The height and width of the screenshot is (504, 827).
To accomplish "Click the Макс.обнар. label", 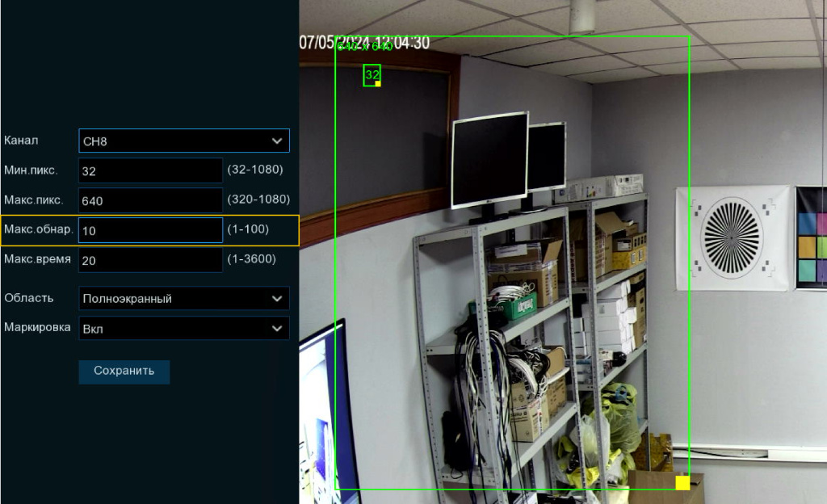I will point(38,229).
